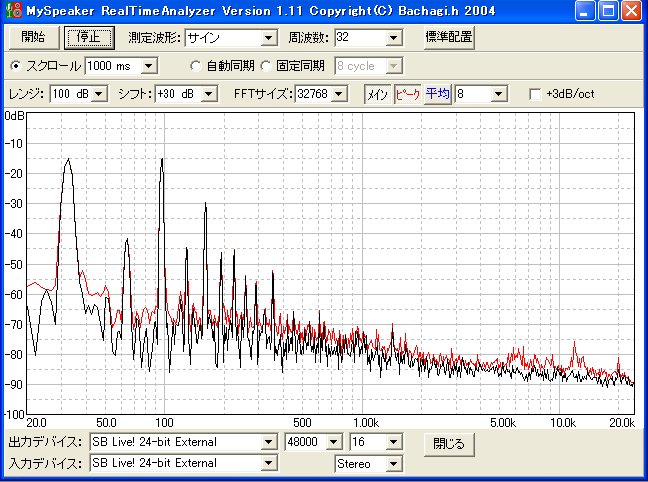Open the FFTサイズ 32768 dropdown
The image size is (648, 482).
coord(339,94)
